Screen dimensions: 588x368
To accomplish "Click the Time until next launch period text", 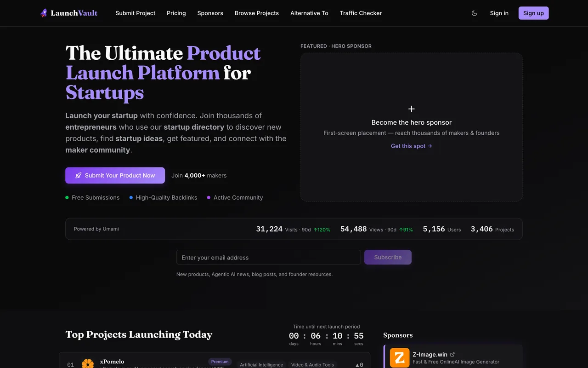I will (326, 327).
